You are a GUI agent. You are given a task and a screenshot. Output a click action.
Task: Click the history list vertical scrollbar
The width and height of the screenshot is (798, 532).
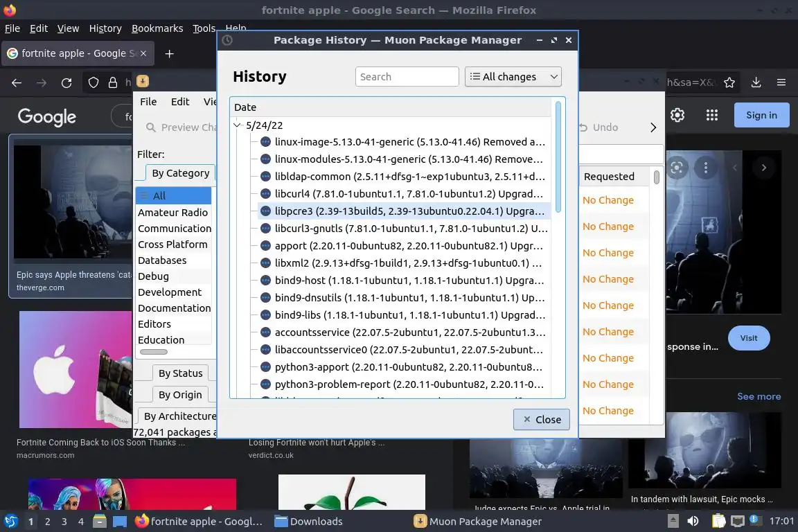coord(558,157)
